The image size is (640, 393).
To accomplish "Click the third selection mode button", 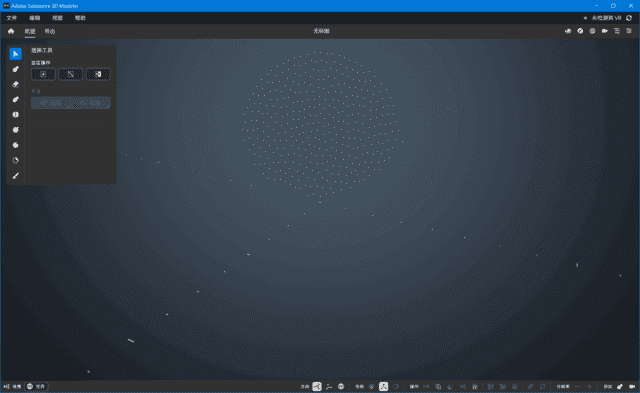I will [x=98, y=74].
